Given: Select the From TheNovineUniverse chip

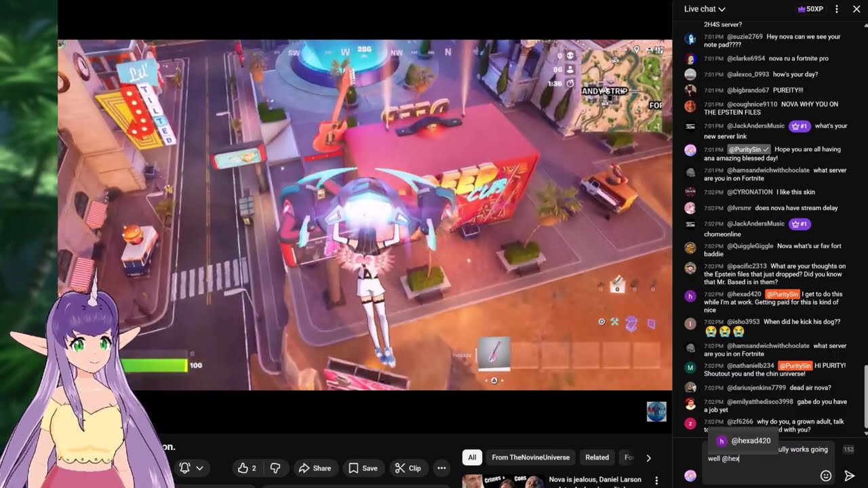Looking at the screenshot, I should pyautogui.click(x=530, y=457).
